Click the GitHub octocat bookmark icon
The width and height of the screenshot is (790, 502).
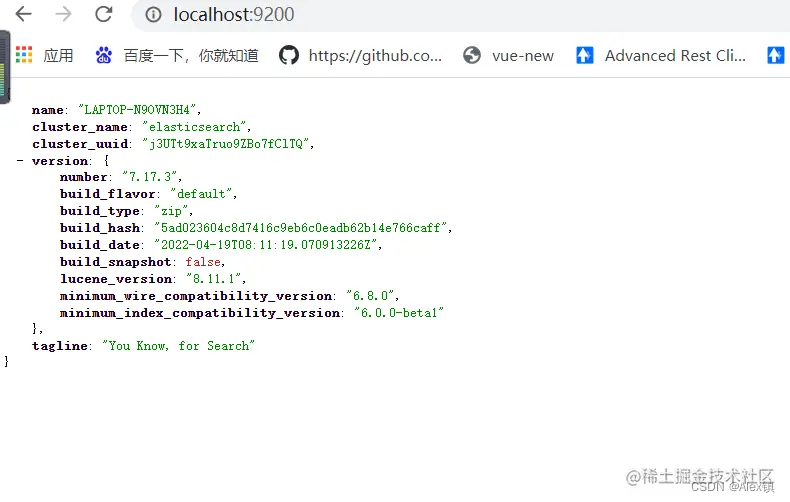[x=289, y=55]
